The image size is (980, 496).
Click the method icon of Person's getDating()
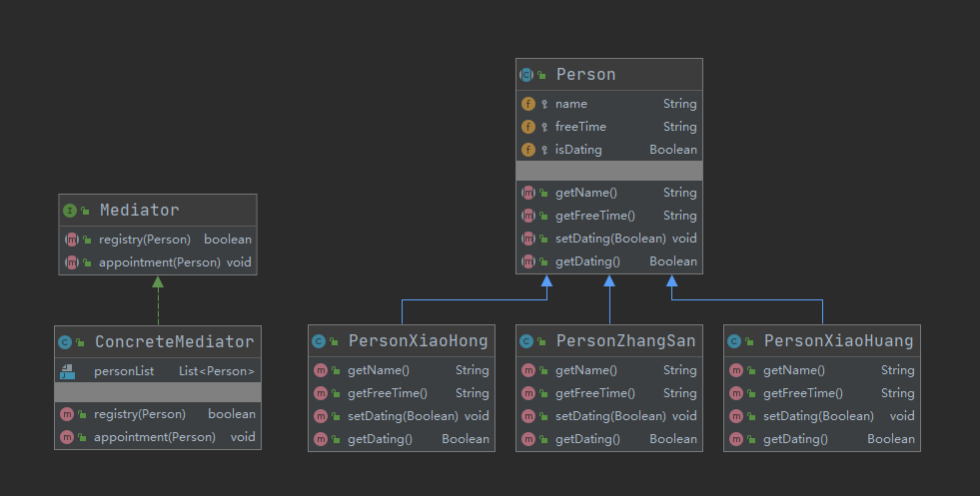point(528,261)
